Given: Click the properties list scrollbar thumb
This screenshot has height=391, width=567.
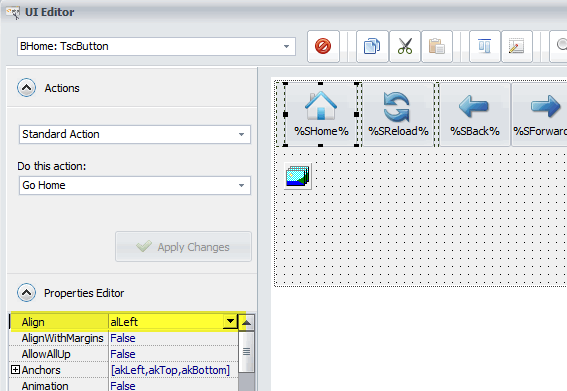Looking at the screenshot, I should point(246,352).
